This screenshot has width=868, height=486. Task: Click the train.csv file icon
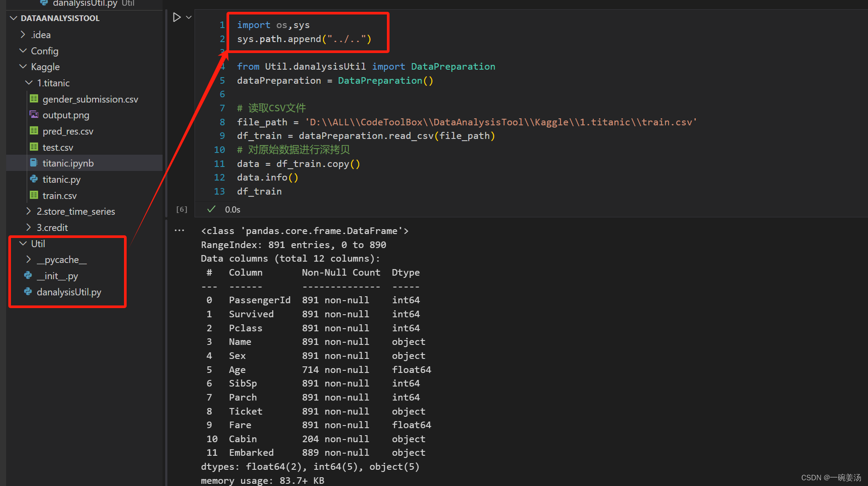point(34,195)
